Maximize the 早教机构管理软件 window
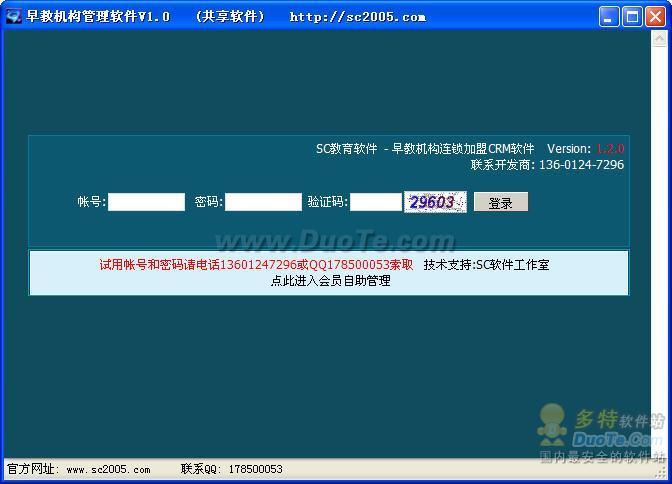This screenshot has width=672, height=484. tap(632, 17)
